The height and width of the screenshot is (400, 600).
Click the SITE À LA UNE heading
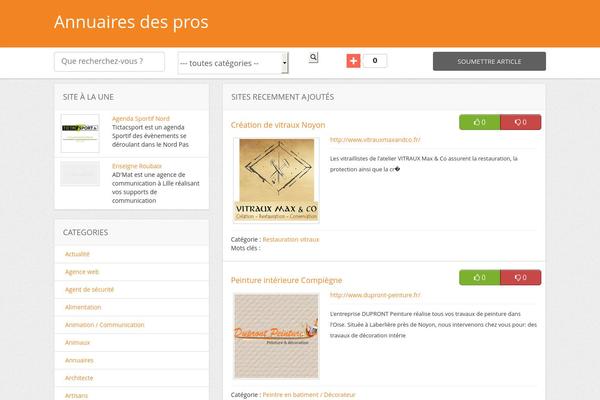(x=88, y=97)
